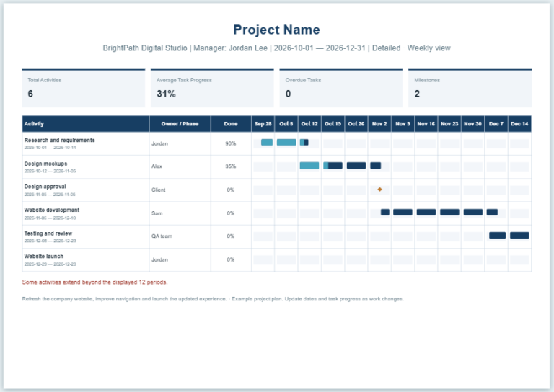
Task: Click the 35% done value
Action: (x=230, y=166)
